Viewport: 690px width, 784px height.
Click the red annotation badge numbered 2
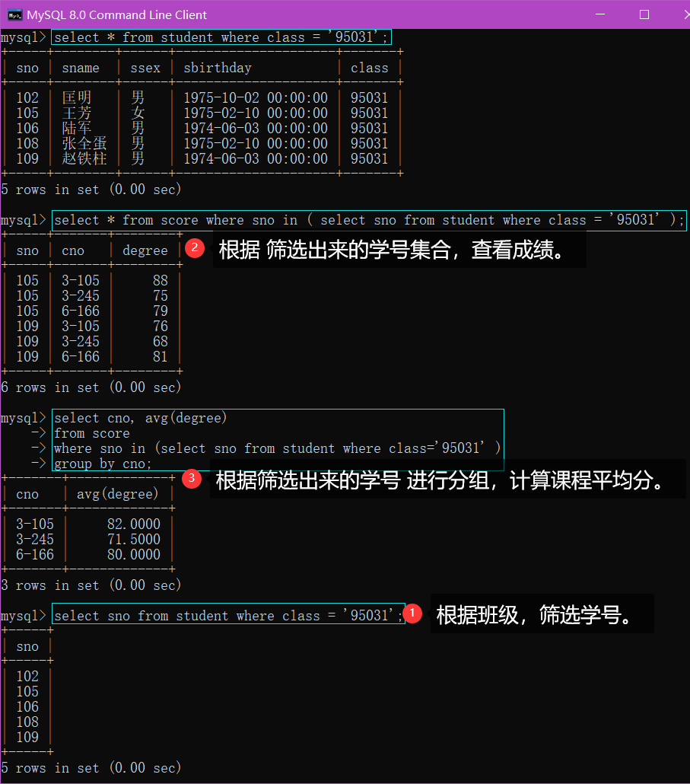coord(195,249)
